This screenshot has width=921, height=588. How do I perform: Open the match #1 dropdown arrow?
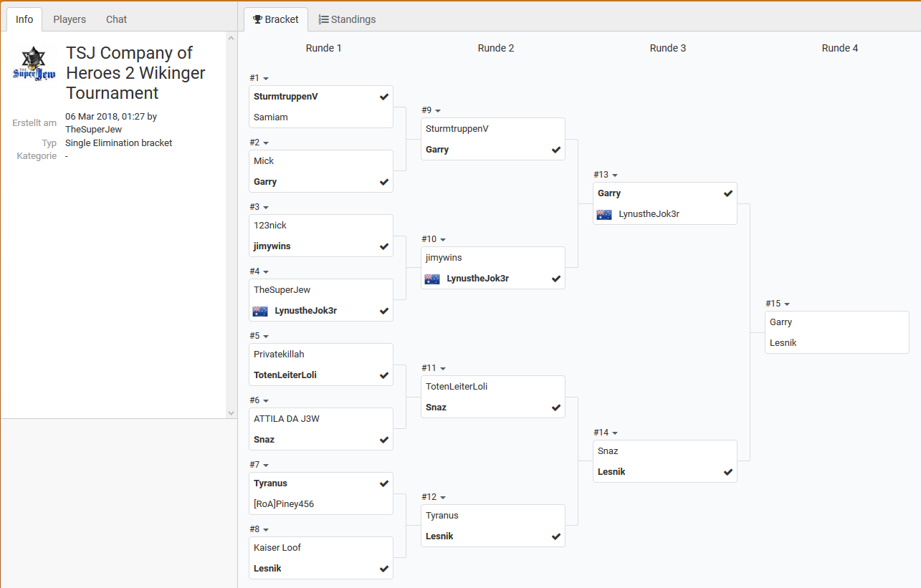click(x=266, y=79)
